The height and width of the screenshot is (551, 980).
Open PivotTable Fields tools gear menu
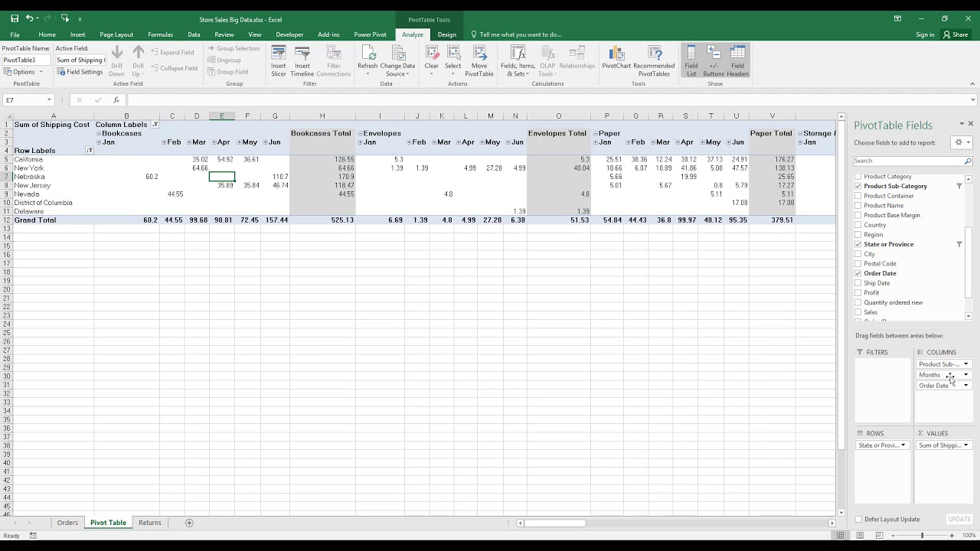(962, 142)
